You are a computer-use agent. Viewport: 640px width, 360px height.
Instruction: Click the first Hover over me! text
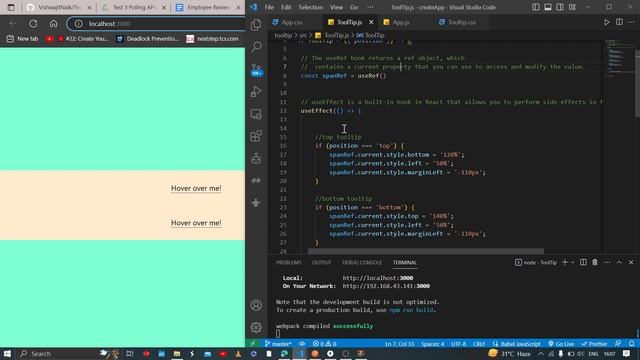[x=196, y=188]
